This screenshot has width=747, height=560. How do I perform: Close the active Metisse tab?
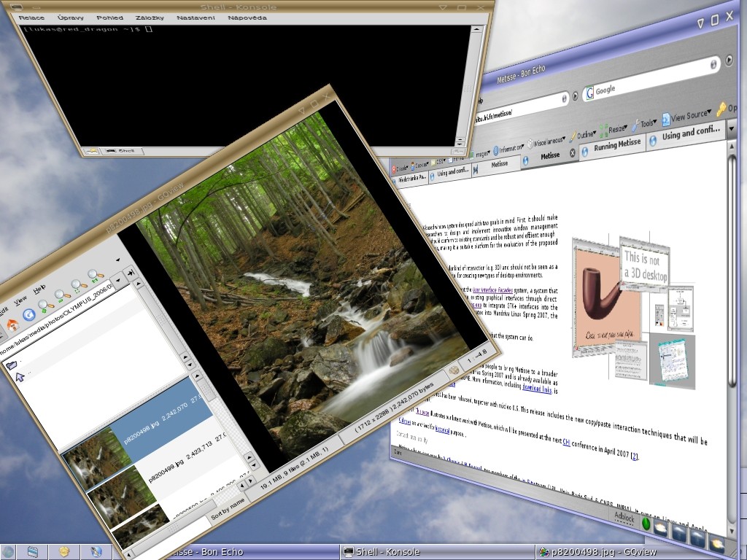click(x=572, y=153)
